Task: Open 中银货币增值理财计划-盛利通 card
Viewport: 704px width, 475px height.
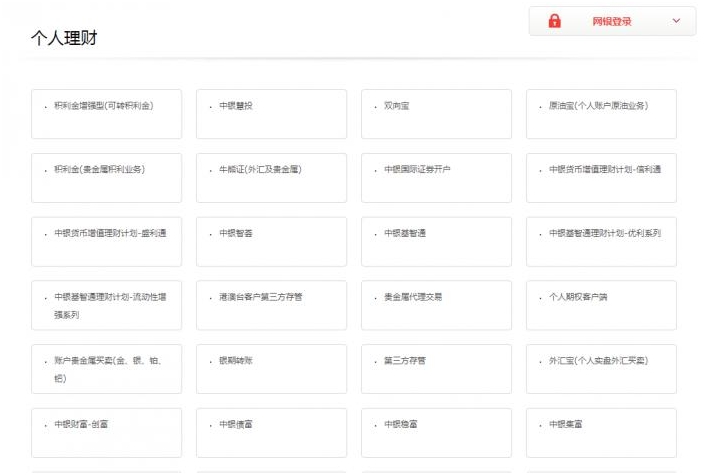Action: 110,234
